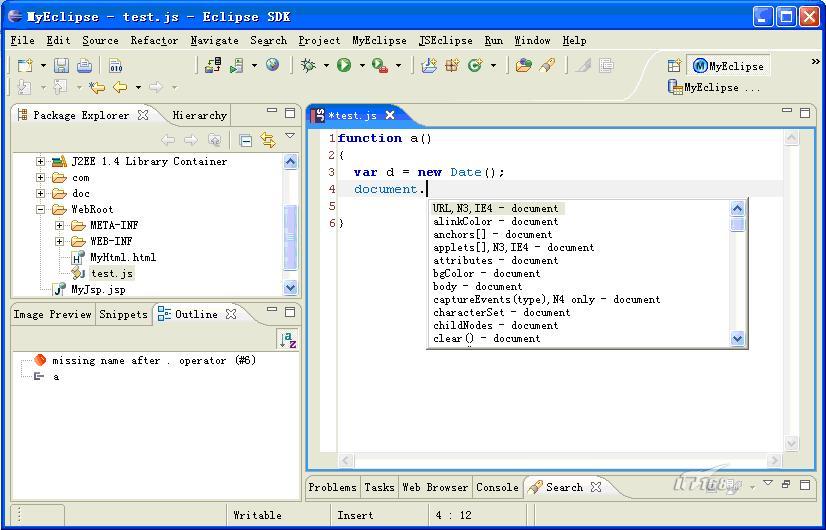Open the Refactor menu
Screen dimensions: 826x530
coord(154,41)
